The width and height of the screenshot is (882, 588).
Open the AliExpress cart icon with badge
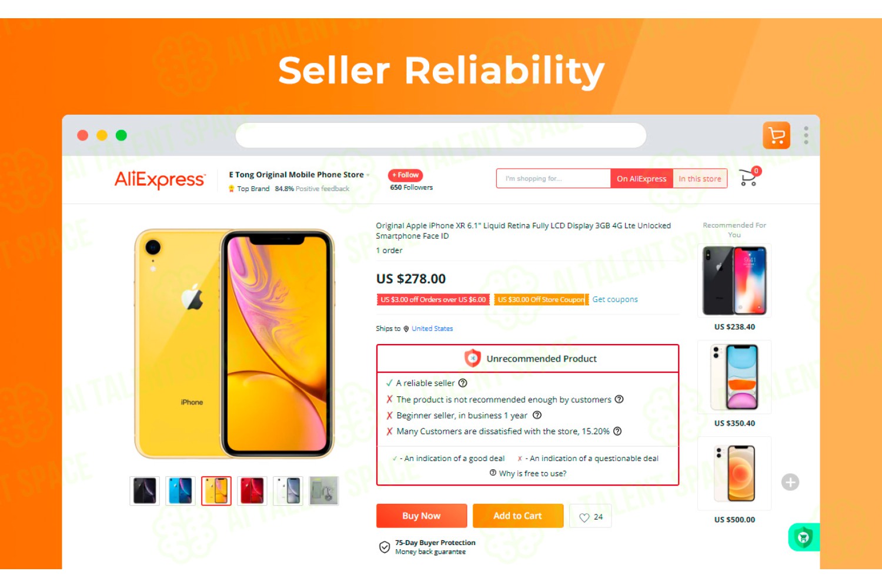[x=750, y=176]
